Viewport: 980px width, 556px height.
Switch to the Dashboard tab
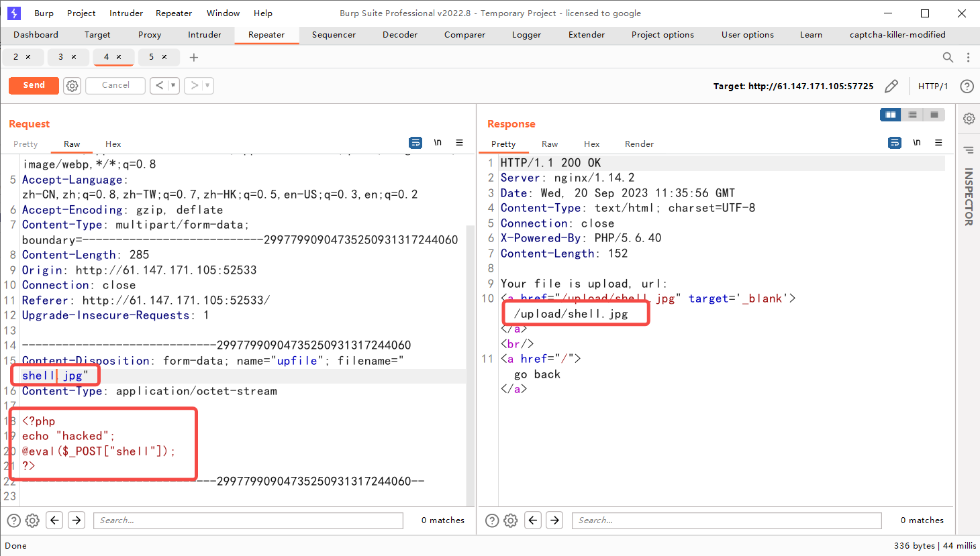point(36,35)
